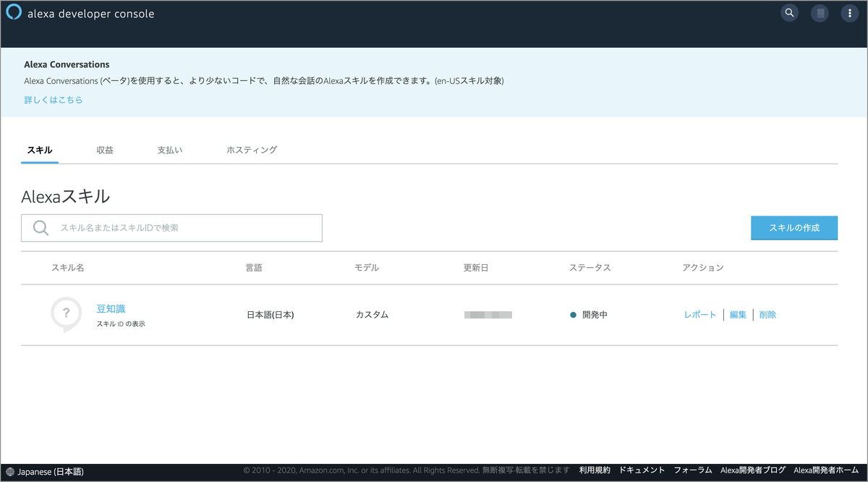The image size is (868, 482).
Task: Click the Alexa logo ring icon
Action: 14,12
